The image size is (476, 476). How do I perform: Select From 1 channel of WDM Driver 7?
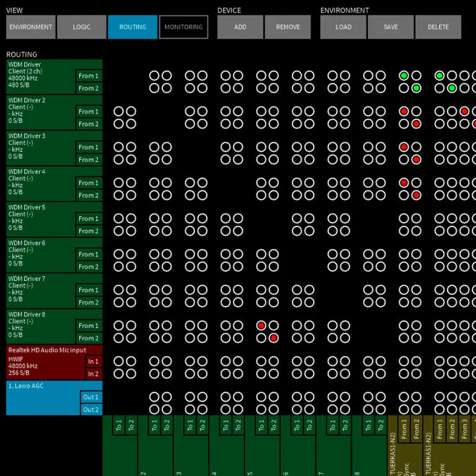click(x=89, y=290)
